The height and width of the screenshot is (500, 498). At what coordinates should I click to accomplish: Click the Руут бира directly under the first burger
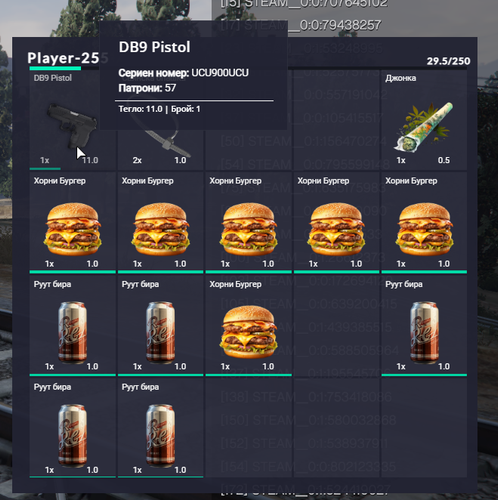click(x=72, y=326)
